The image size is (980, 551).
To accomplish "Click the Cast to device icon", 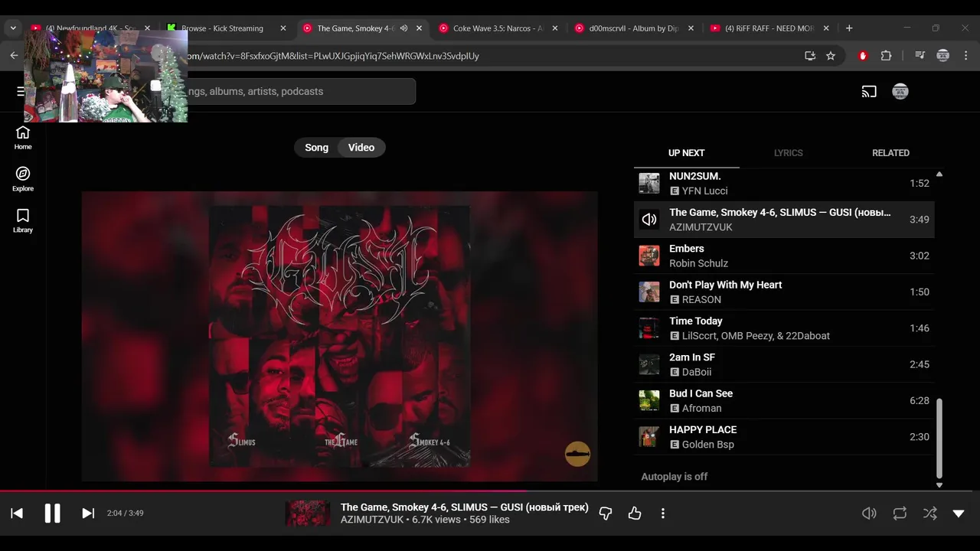I will pos(869,92).
